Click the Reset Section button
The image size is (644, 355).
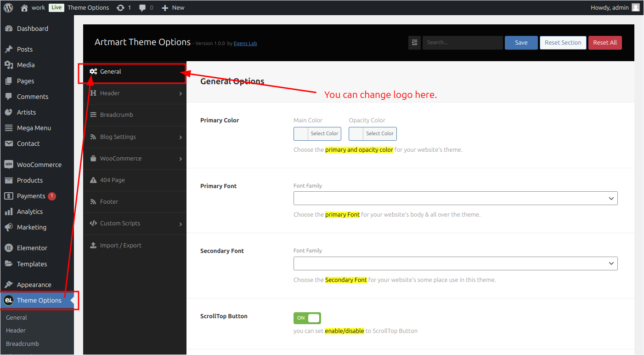[x=563, y=43]
